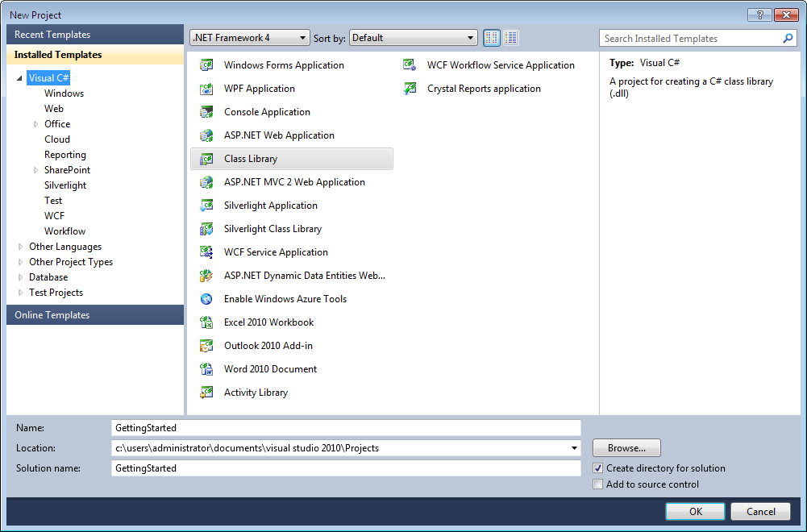The height and width of the screenshot is (532, 807).
Task: Select the WCF category in tree
Action: point(55,216)
